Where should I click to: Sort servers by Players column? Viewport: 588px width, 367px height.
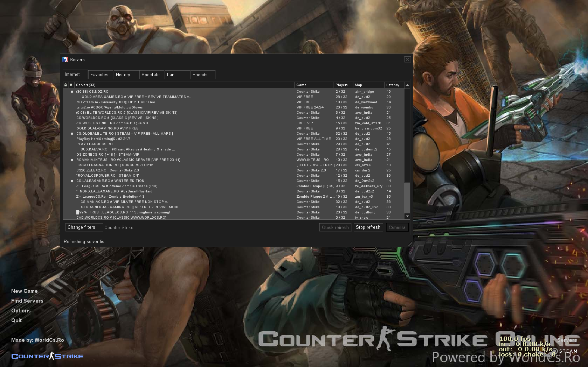[x=341, y=85]
